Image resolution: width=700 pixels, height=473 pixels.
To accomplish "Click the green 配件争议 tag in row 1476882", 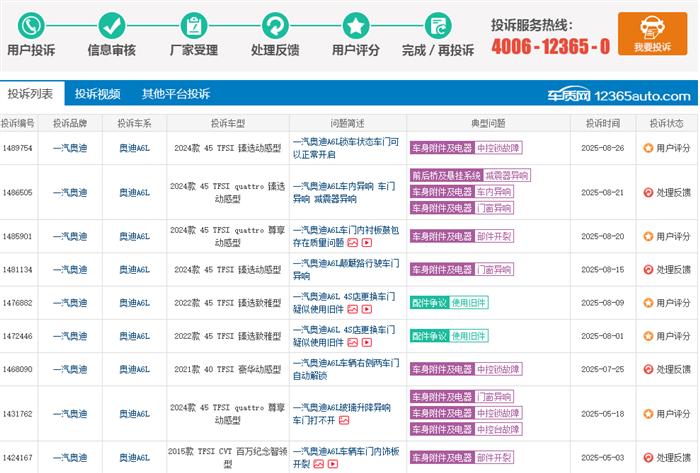I will (x=428, y=302).
